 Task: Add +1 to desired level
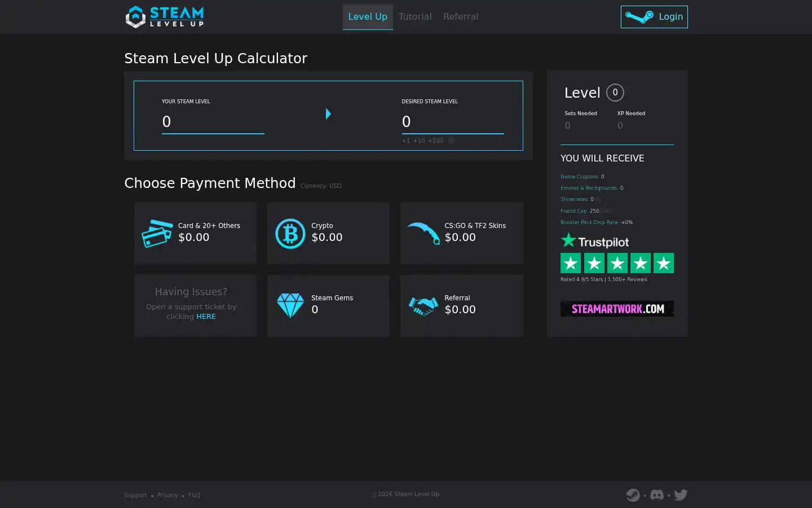pos(406,141)
